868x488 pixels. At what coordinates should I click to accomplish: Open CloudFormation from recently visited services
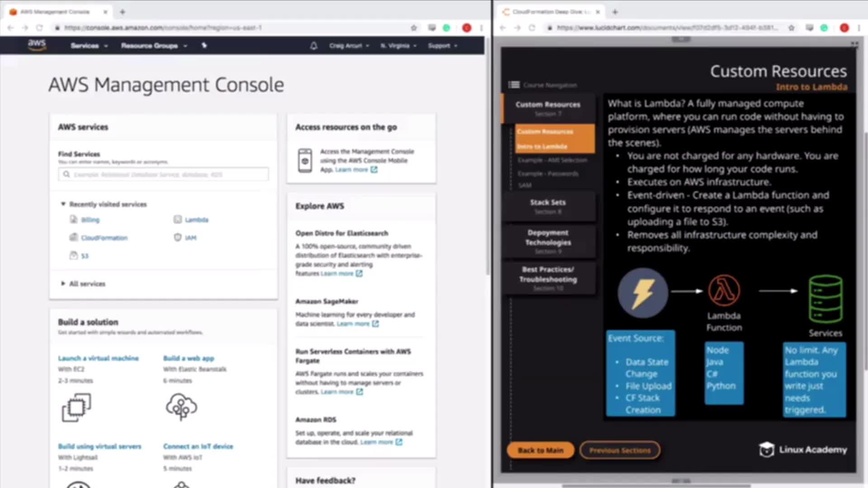pyautogui.click(x=104, y=238)
